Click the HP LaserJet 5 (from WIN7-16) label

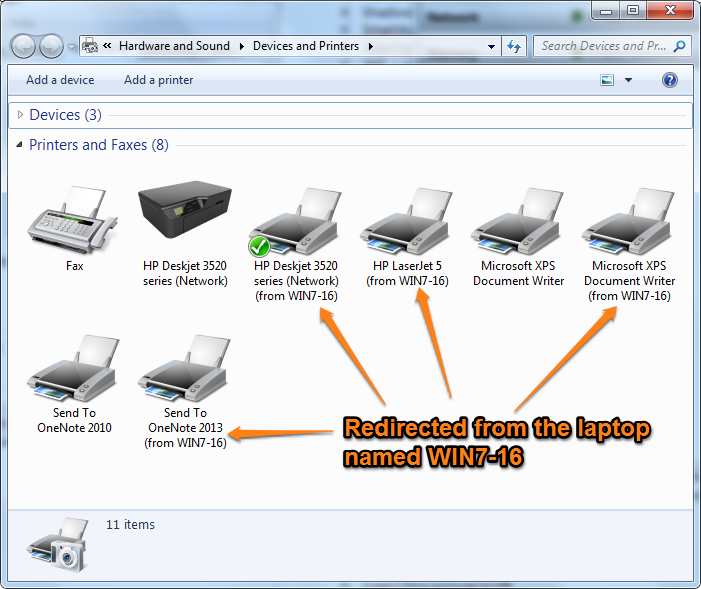(407, 273)
